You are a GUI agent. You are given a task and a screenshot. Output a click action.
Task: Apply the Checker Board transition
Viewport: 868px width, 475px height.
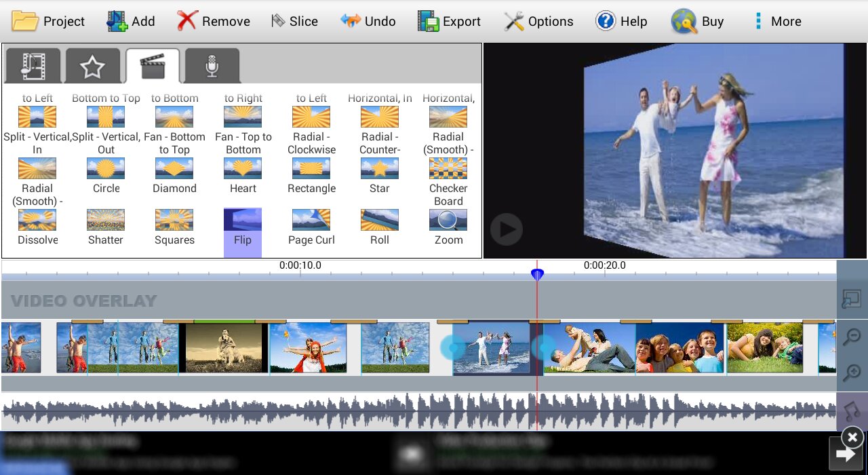(x=448, y=169)
